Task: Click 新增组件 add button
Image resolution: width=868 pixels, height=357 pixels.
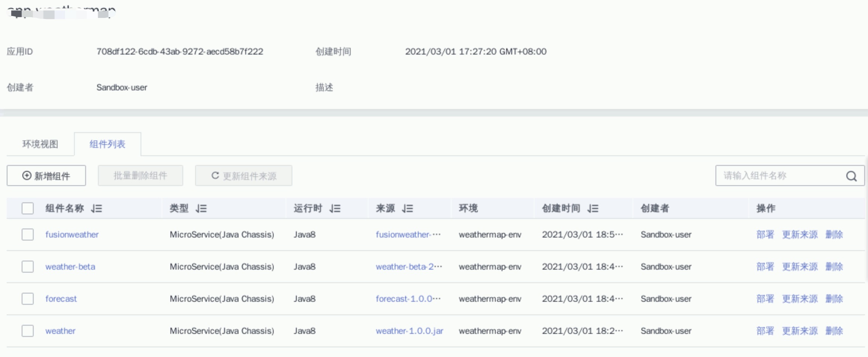Action: tap(46, 176)
